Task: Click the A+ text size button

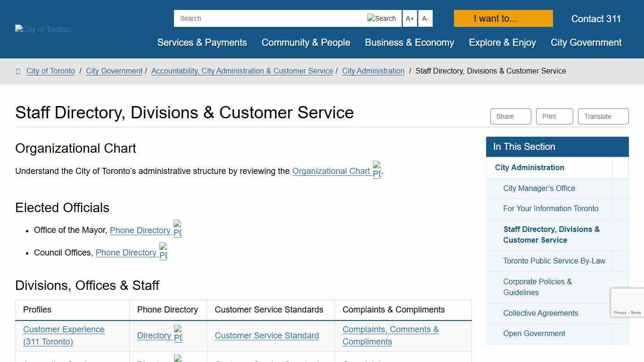Action: click(410, 18)
